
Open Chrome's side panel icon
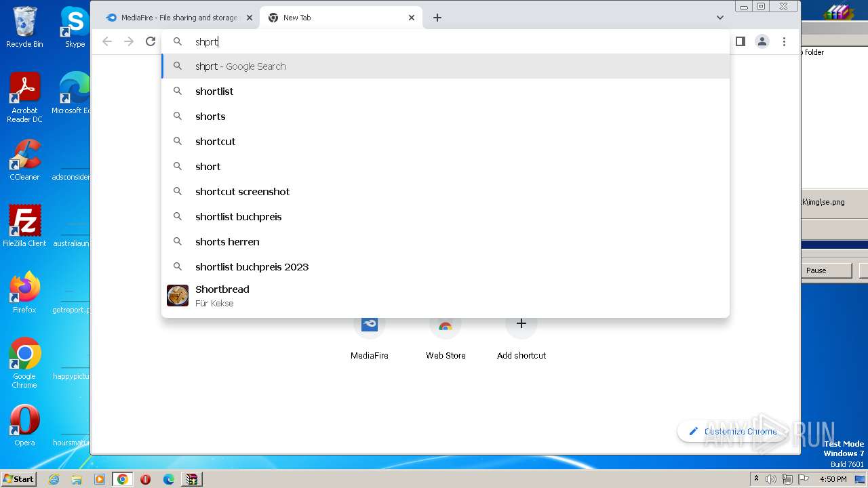(x=741, y=41)
